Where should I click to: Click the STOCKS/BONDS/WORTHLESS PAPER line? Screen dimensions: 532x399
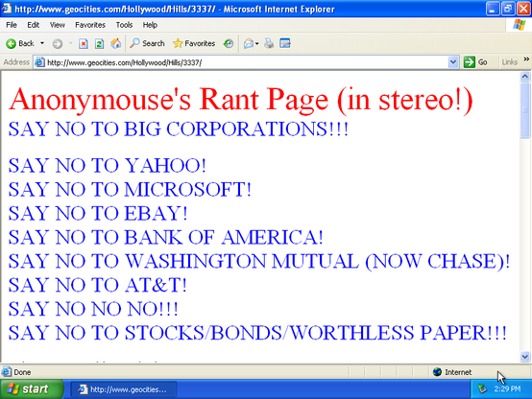click(x=257, y=333)
